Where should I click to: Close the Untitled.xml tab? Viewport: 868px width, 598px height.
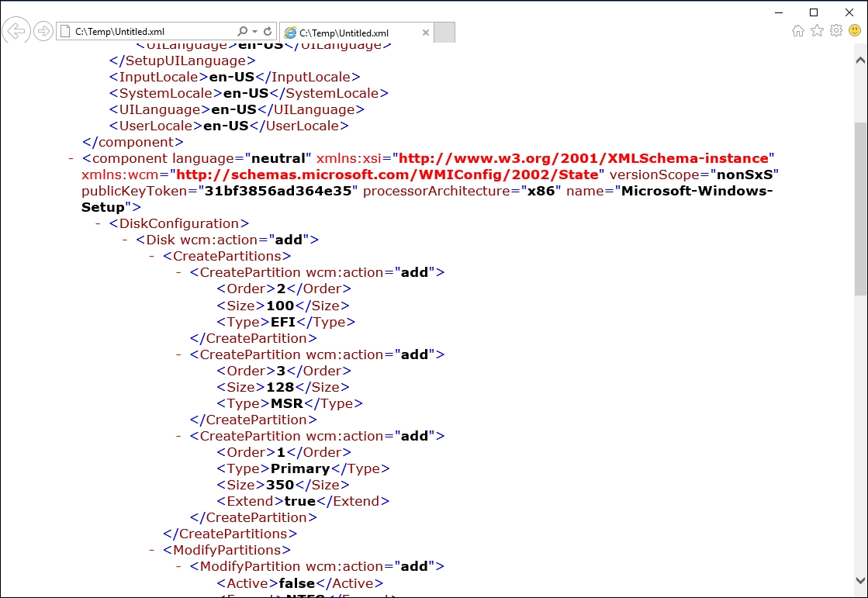pyautogui.click(x=425, y=33)
